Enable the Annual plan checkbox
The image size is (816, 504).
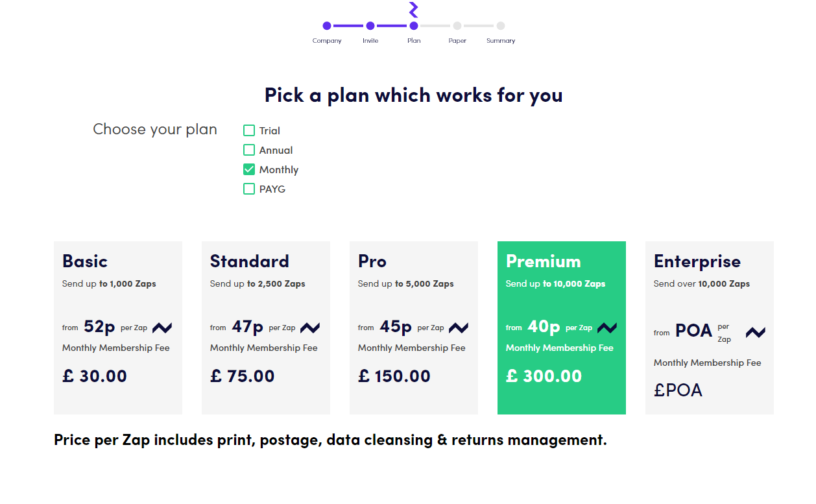pyautogui.click(x=249, y=150)
